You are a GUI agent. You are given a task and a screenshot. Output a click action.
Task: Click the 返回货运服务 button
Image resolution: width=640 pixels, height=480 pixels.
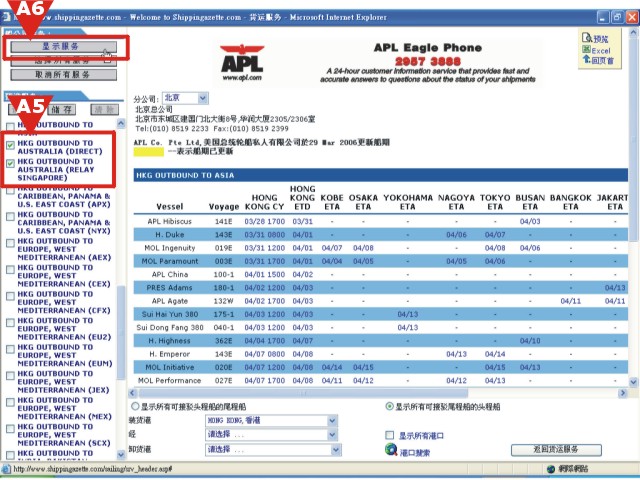[x=556, y=449]
